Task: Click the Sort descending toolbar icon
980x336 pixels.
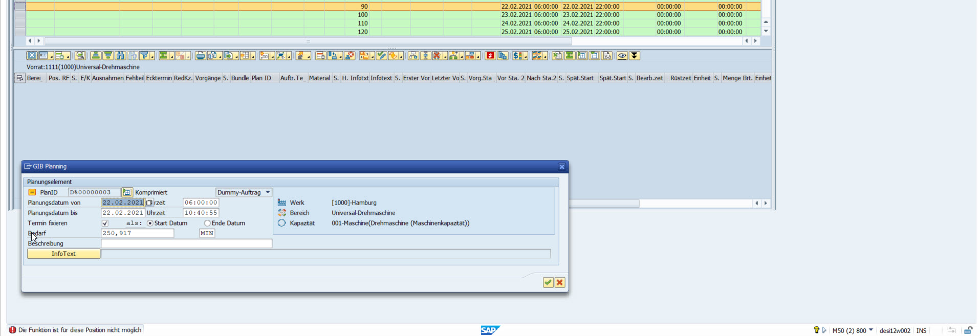Action: (108, 56)
